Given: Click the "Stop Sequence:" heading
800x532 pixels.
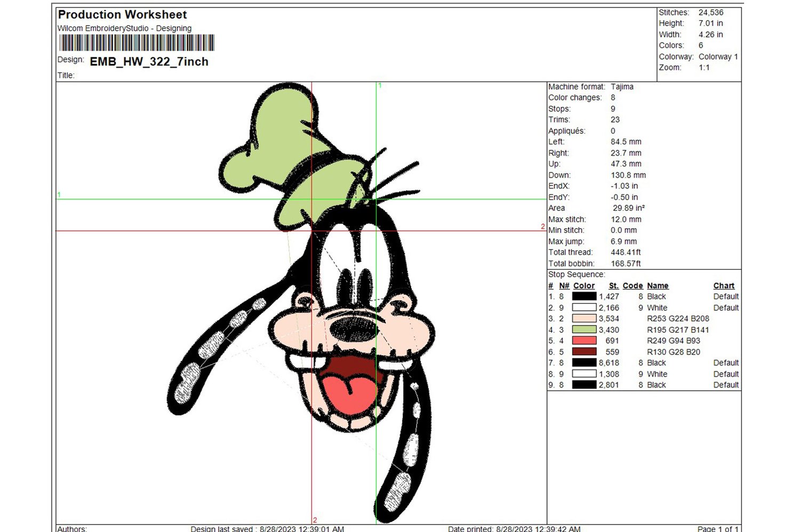Looking at the screenshot, I should [x=577, y=275].
